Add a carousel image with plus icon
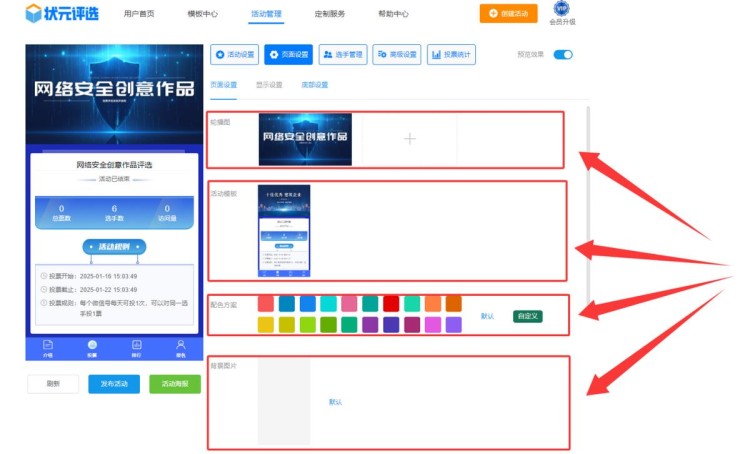The image size is (750, 454). pos(409,139)
